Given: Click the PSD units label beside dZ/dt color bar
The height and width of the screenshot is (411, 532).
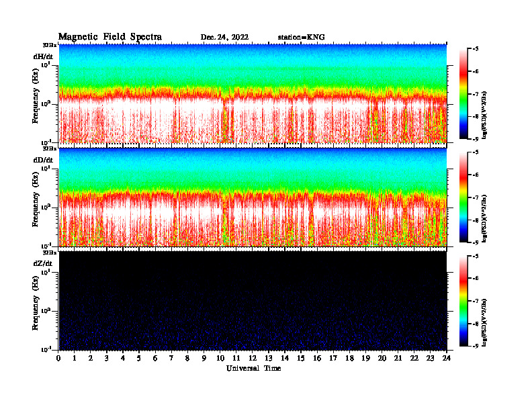Looking at the screenshot, I should tap(484, 322).
